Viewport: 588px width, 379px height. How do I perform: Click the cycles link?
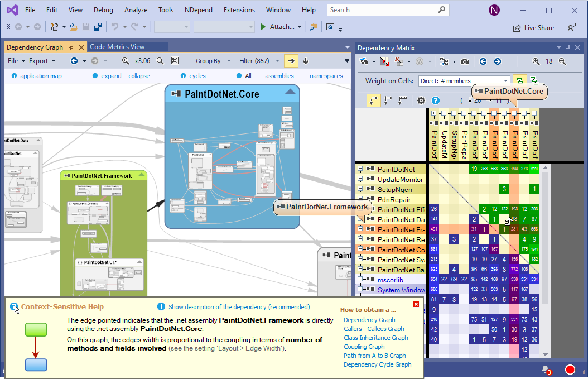197,76
